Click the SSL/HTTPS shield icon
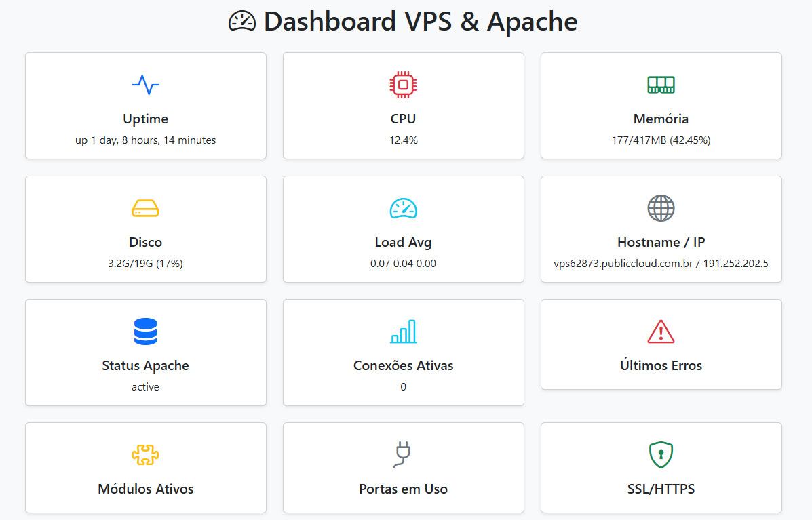 661,454
